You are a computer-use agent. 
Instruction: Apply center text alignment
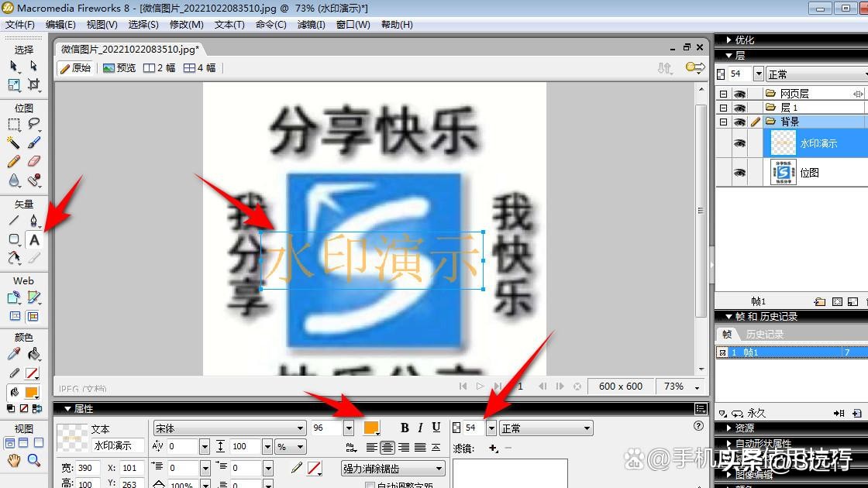[x=387, y=448]
